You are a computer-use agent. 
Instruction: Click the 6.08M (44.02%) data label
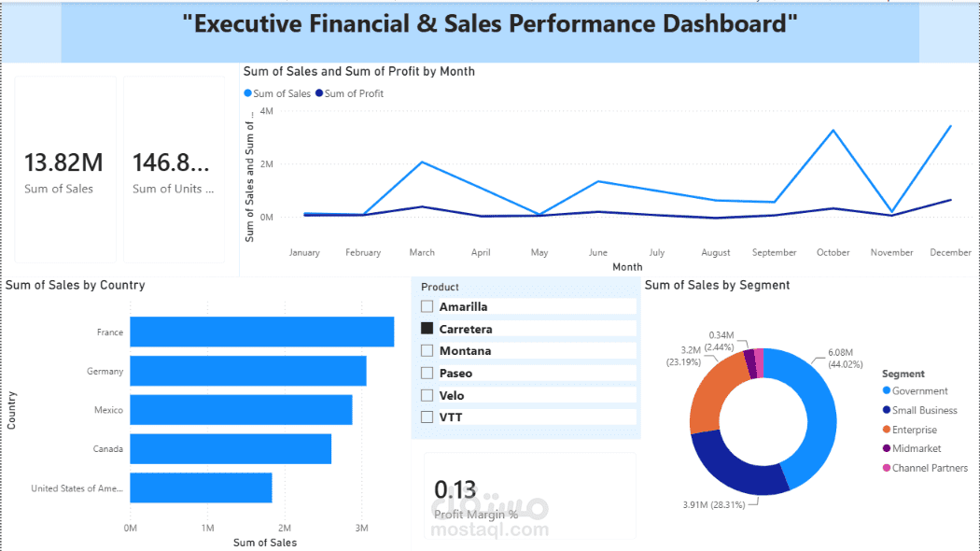pyautogui.click(x=846, y=359)
